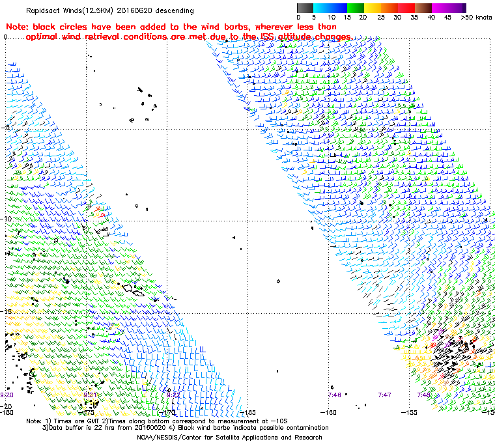
Task: Click the '40' legend scale label
Action: pyautogui.click(x=431, y=18)
